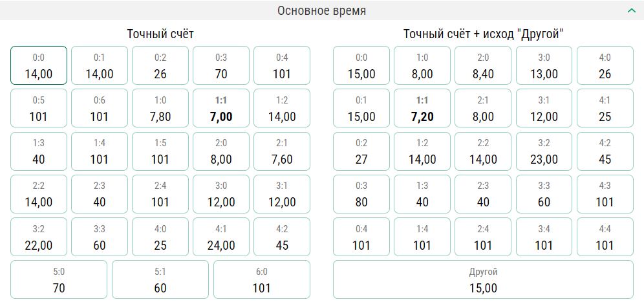Viewport: 644px width, 306px height.
Task: Click the Основное время header bar
Action: (321, 10)
